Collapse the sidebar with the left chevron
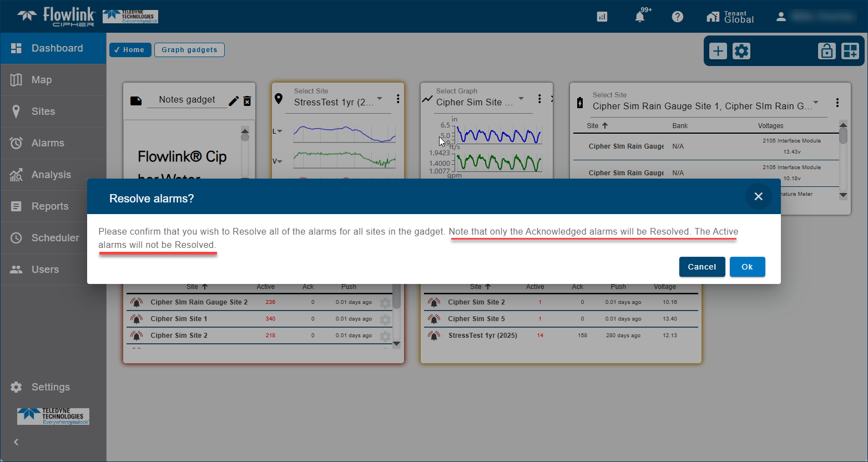 [x=16, y=442]
